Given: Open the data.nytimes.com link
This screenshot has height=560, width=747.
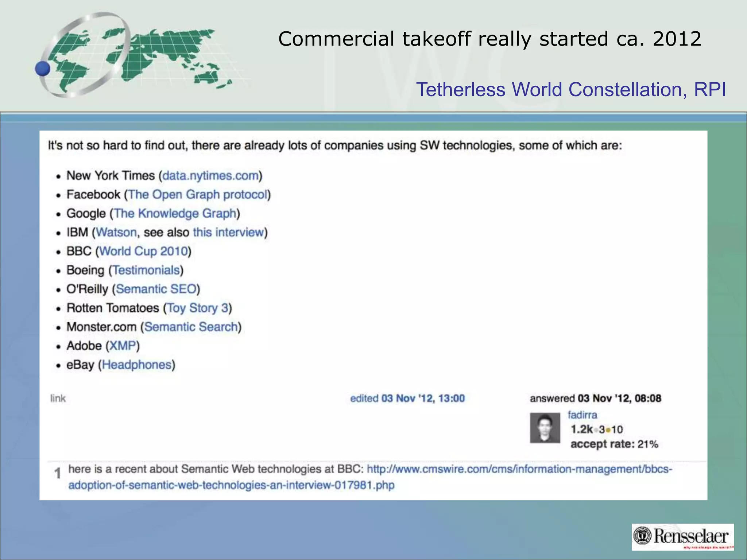Looking at the screenshot, I should [210, 176].
